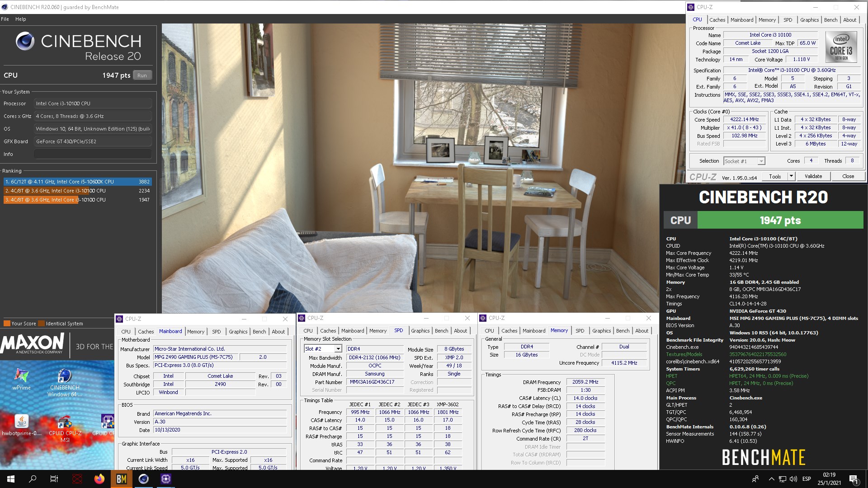Open About tab in CPU-Z Memory window
The width and height of the screenshot is (868, 488).
point(642,331)
